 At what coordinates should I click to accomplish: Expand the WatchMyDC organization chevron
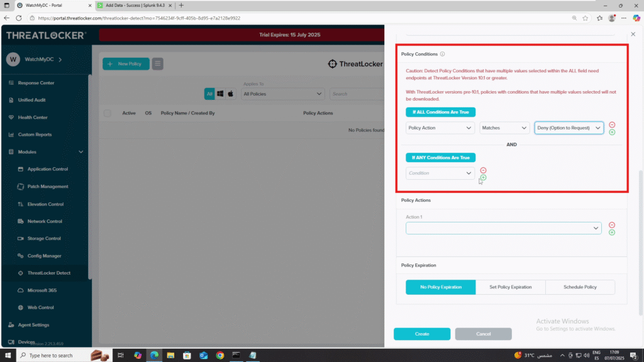point(60,60)
